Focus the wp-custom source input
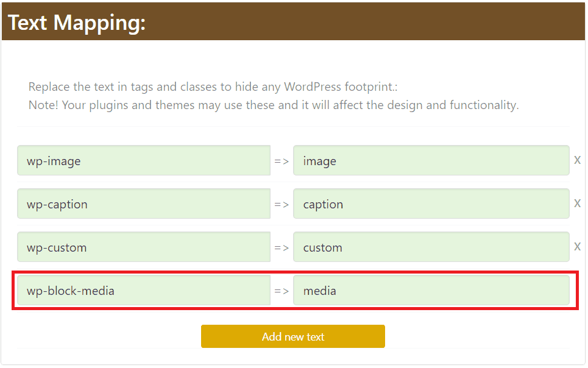 coord(144,247)
